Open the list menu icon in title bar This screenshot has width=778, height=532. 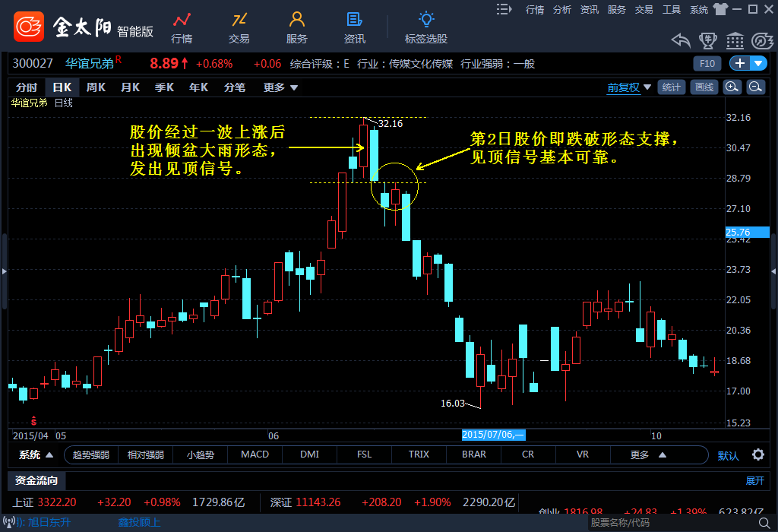point(504,9)
